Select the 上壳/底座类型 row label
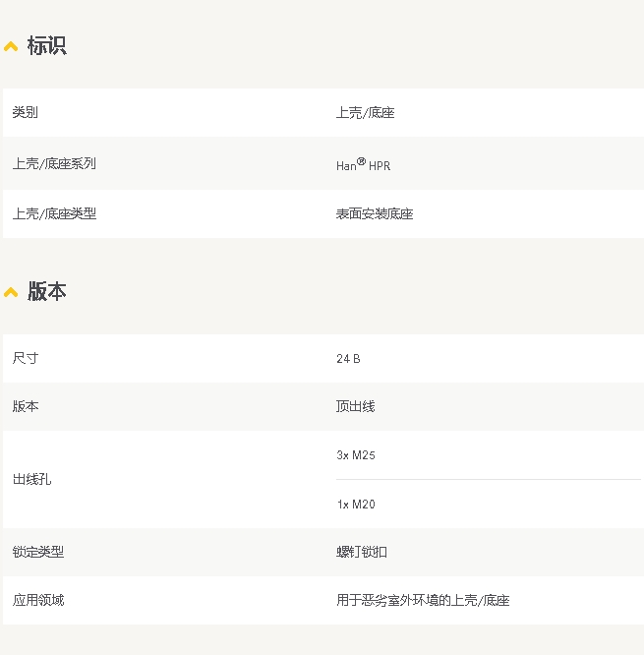The height and width of the screenshot is (655, 644). [54, 213]
